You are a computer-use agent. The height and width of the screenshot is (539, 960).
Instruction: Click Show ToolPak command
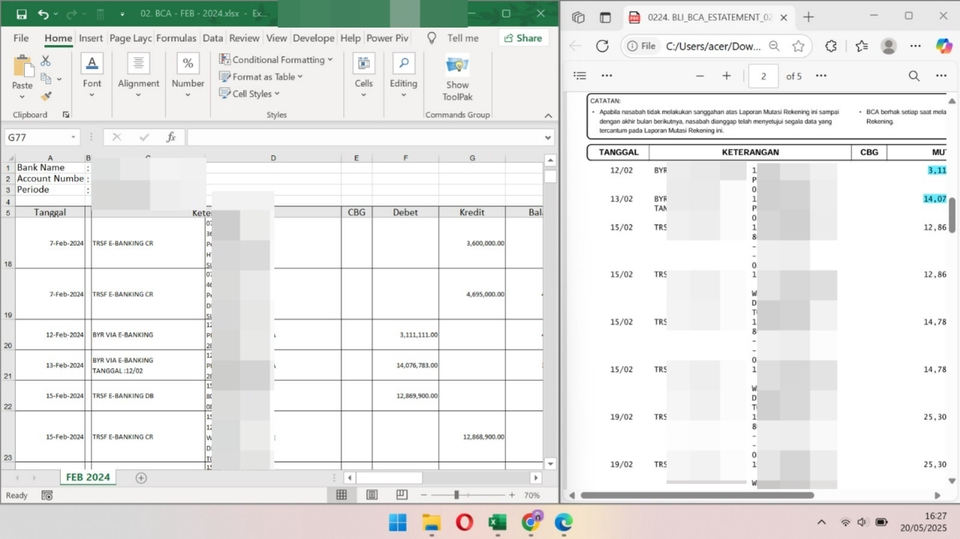(457, 78)
